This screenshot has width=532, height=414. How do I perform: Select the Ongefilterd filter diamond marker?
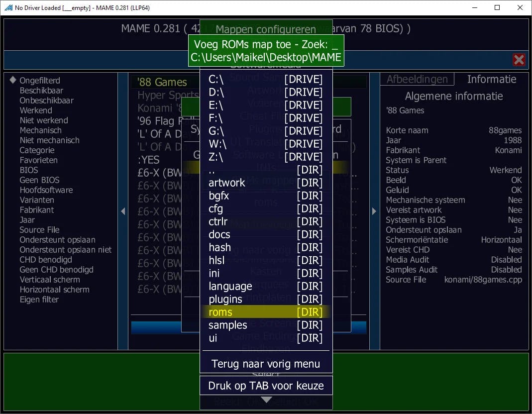tap(13, 80)
